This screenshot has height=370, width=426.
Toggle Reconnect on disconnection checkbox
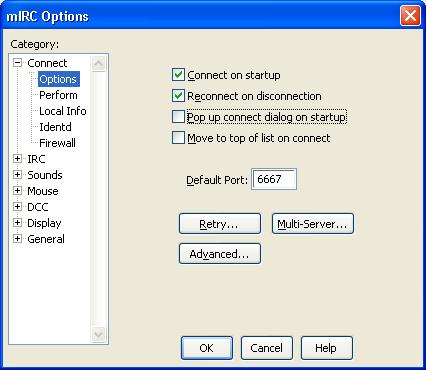[178, 96]
